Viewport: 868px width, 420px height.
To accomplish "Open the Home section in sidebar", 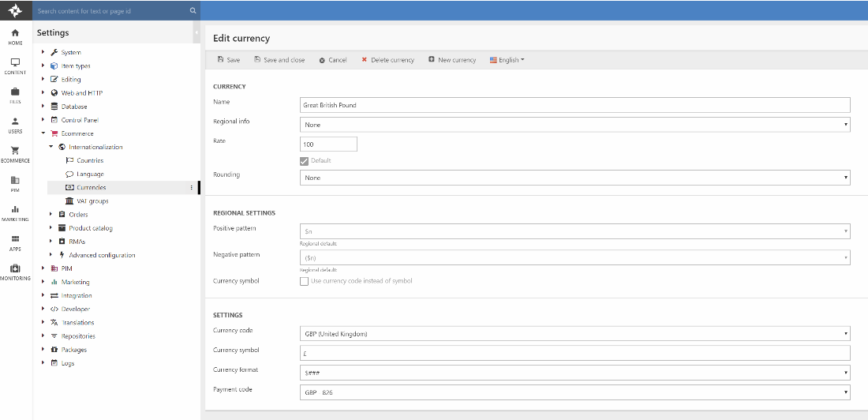I will pos(15,36).
